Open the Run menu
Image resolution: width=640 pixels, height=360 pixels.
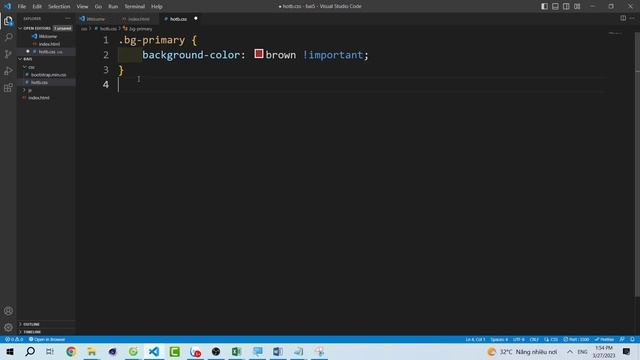(x=113, y=7)
